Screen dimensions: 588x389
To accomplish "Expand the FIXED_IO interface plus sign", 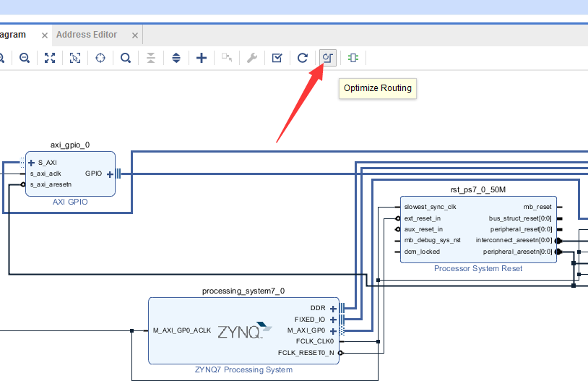I will (333, 320).
